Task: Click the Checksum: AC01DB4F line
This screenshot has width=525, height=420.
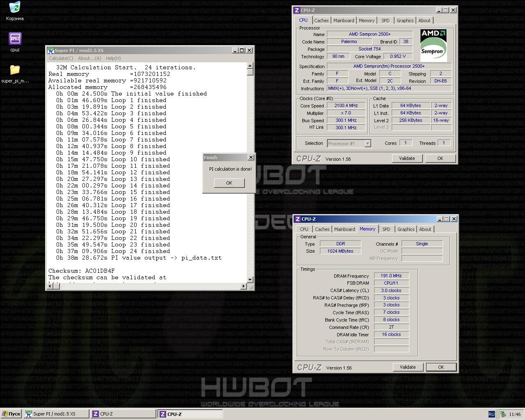Action: point(82,271)
